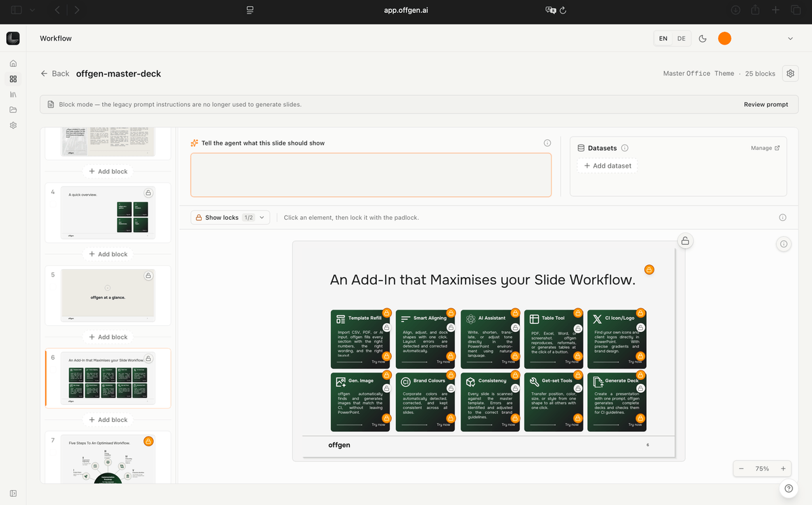812x505 pixels.
Task: Open the Manage datasets link
Action: (765, 148)
